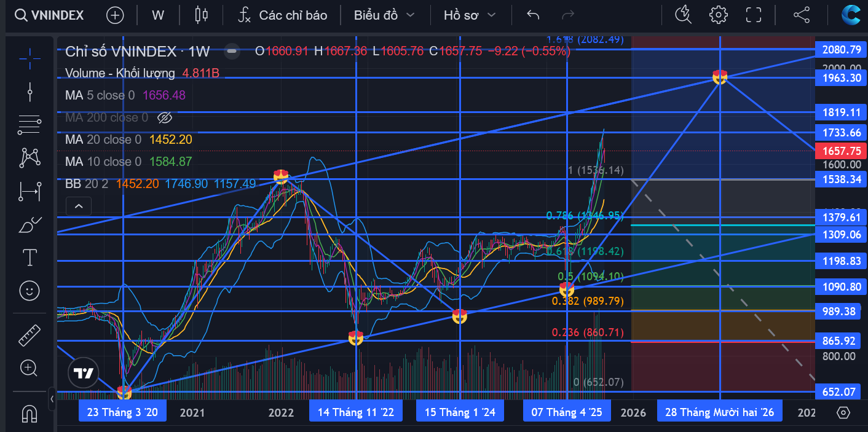This screenshot has height=432, width=868.
Task: Select the MA 5 close 0 legend
Action: 100,95
